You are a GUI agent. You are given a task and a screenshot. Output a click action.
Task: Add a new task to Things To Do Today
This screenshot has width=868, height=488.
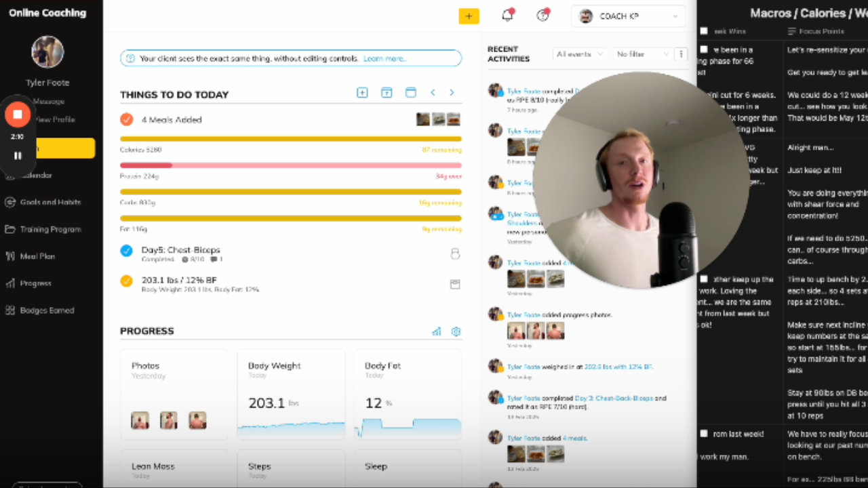[362, 93]
